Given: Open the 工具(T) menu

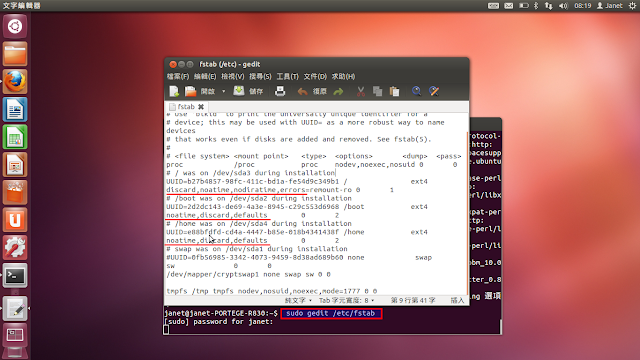Looking at the screenshot, I should click(287, 76).
